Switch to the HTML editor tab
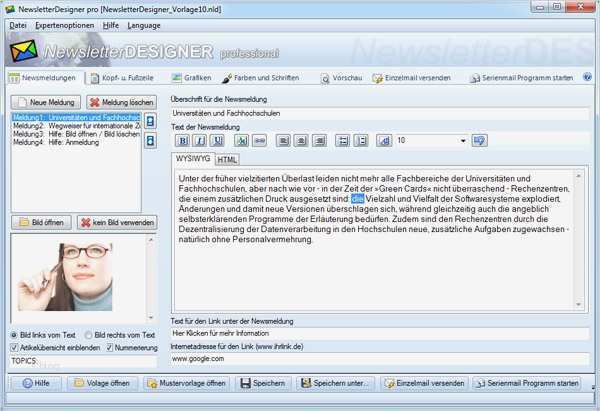 pos(227,160)
